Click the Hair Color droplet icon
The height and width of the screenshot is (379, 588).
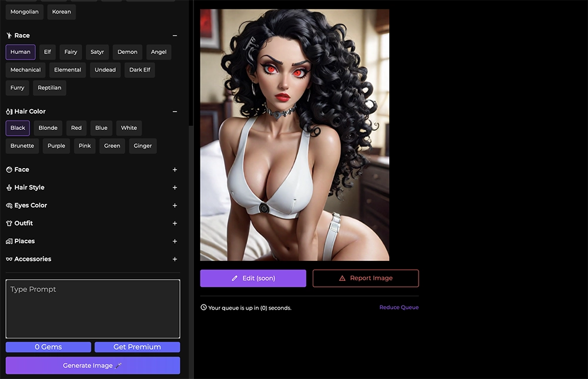pyautogui.click(x=8, y=111)
